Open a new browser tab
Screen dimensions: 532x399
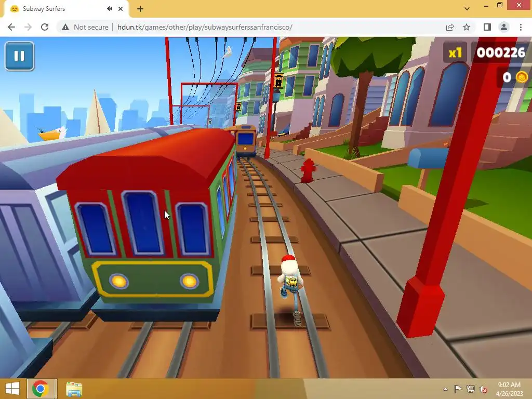(x=140, y=9)
